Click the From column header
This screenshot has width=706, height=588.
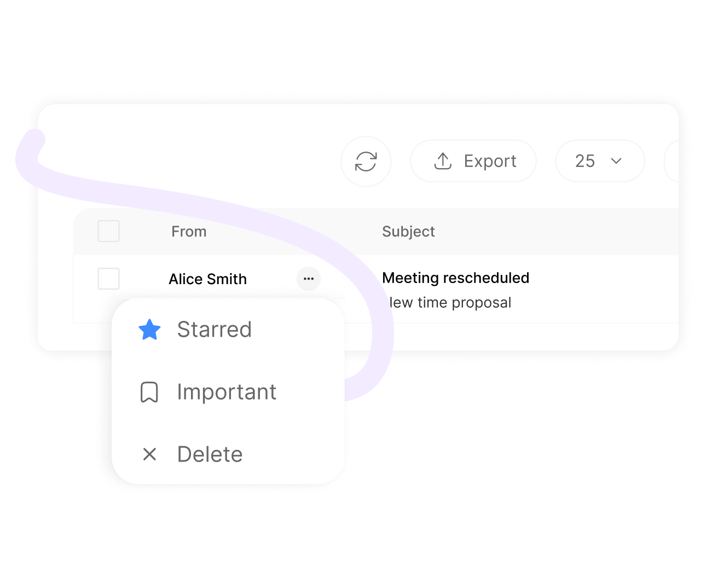pyautogui.click(x=189, y=232)
